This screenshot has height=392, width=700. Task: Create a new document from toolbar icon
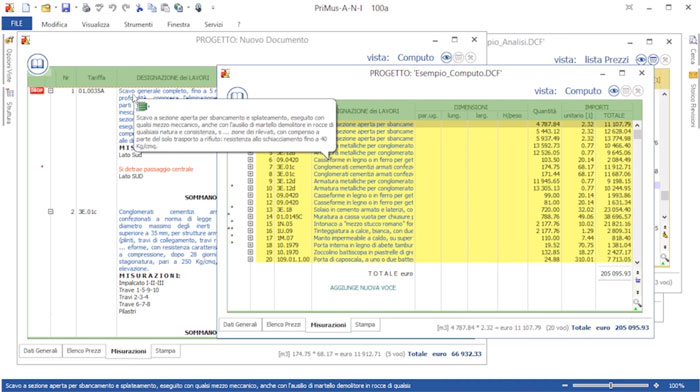click(26, 8)
